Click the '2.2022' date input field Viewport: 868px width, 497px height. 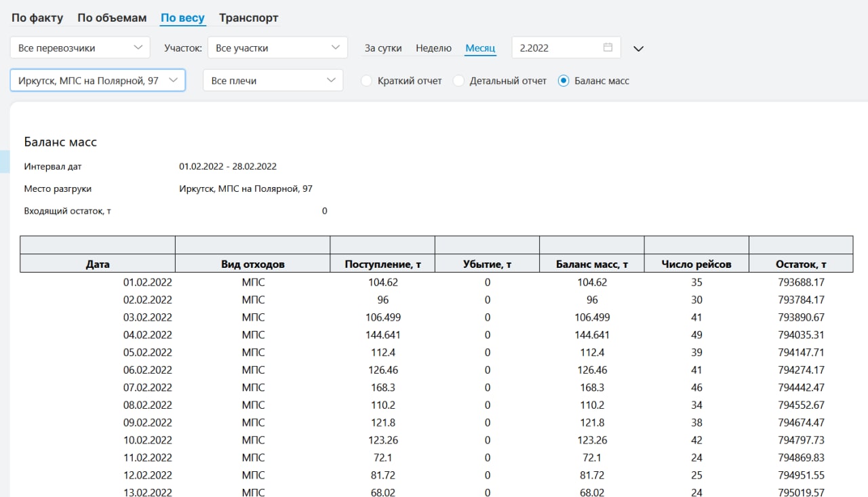(556, 48)
